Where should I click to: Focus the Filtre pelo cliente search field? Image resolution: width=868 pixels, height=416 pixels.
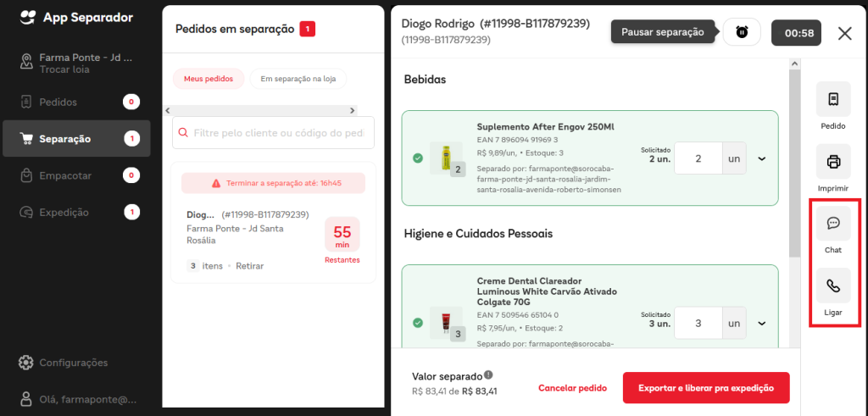point(273,133)
